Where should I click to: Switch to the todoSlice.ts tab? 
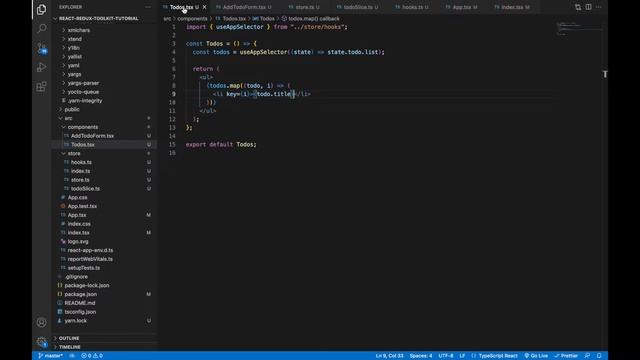[x=358, y=7]
